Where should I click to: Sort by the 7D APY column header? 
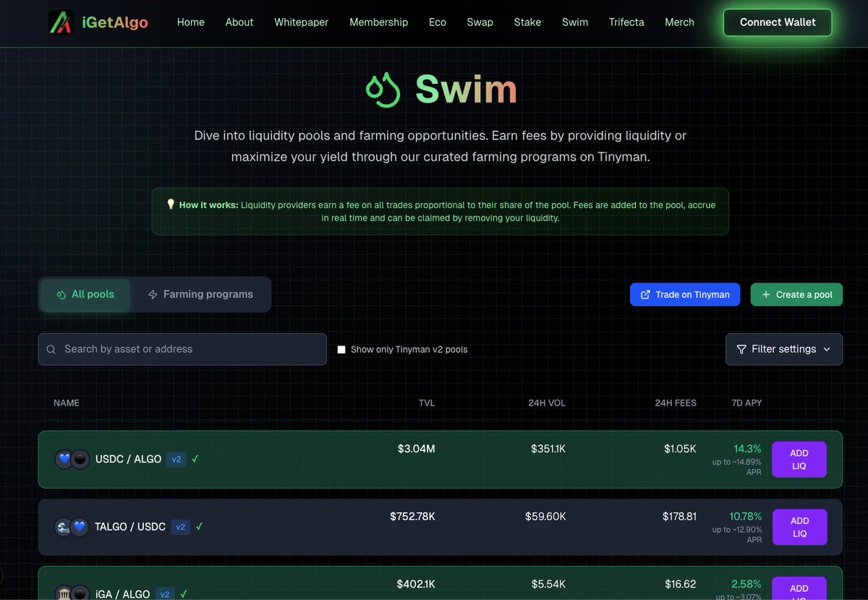pyautogui.click(x=746, y=403)
